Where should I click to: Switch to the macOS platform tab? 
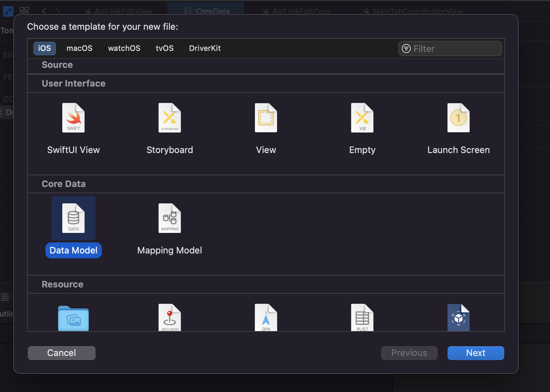tap(79, 48)
